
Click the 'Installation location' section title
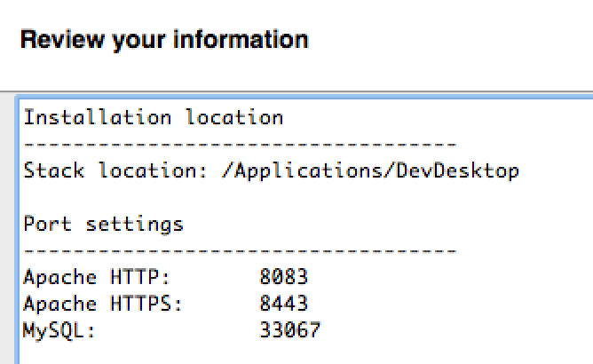click(154, 117)
